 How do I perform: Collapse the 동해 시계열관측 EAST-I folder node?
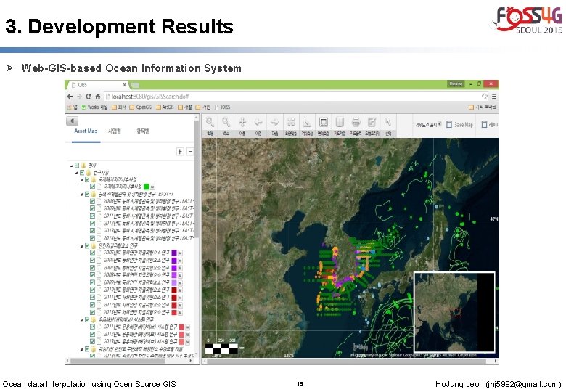point(81,195)
